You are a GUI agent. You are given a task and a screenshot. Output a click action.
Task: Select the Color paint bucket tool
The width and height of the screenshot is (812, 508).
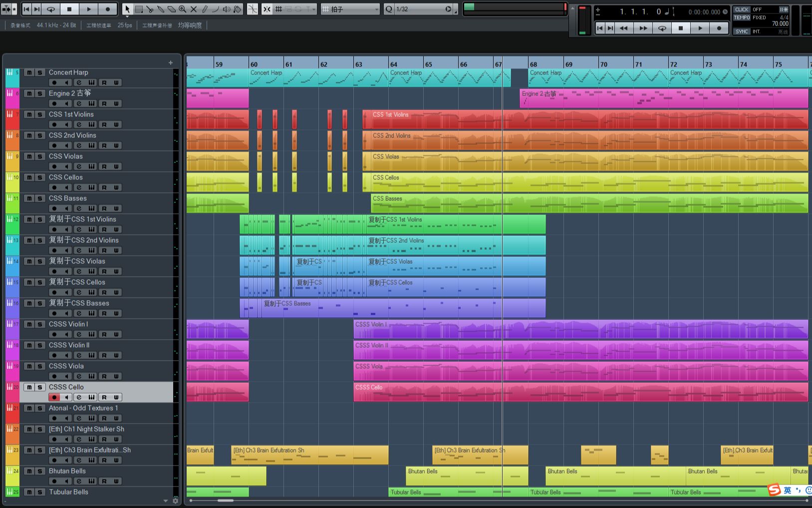(238, 9)
